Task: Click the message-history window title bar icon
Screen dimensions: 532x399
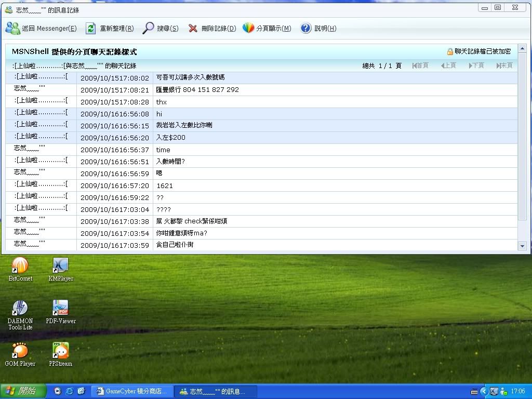Action: click(9, 10)
